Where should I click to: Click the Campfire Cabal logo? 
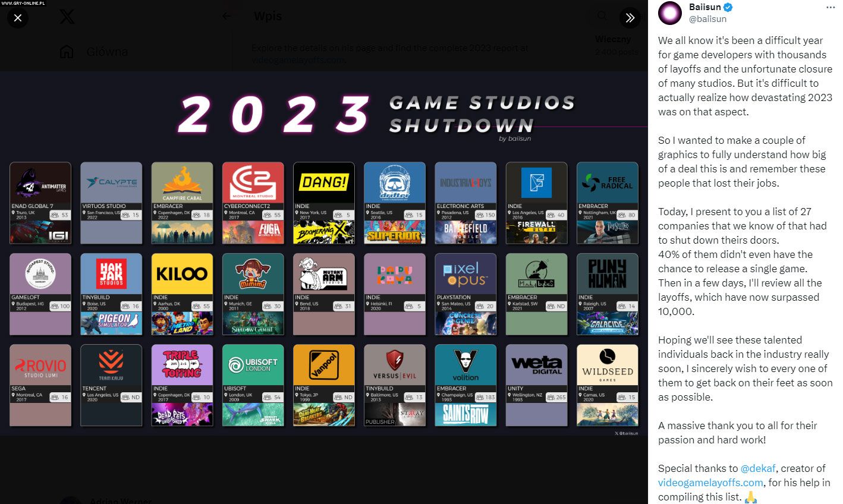tap(182, 182)
